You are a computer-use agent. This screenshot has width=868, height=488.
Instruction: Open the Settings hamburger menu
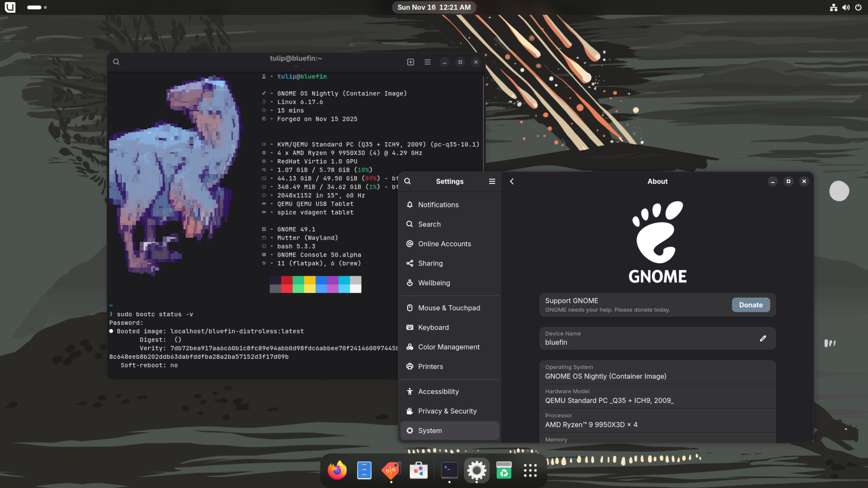pyautogui.click(x=492, y=181)
